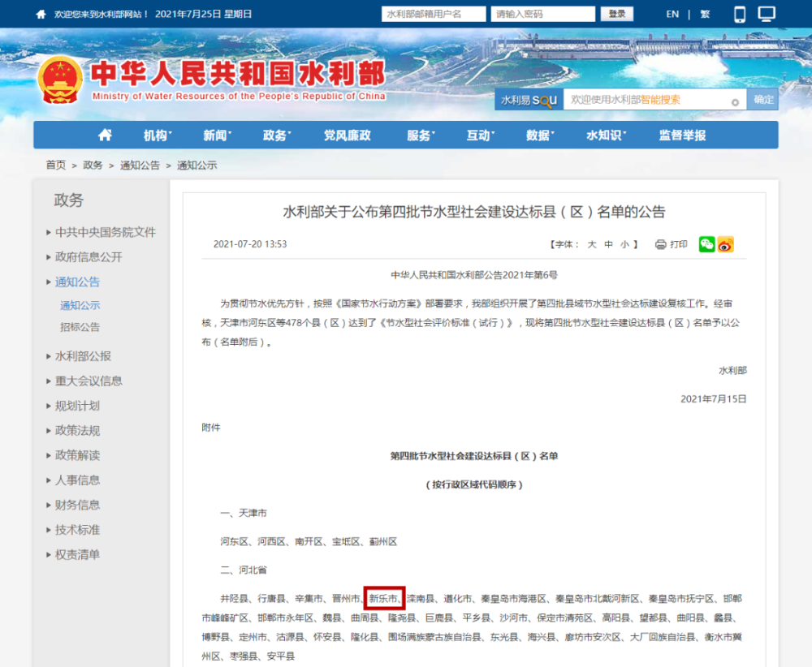Expand 政策法规 sidebar item

[x=77, y=431]
